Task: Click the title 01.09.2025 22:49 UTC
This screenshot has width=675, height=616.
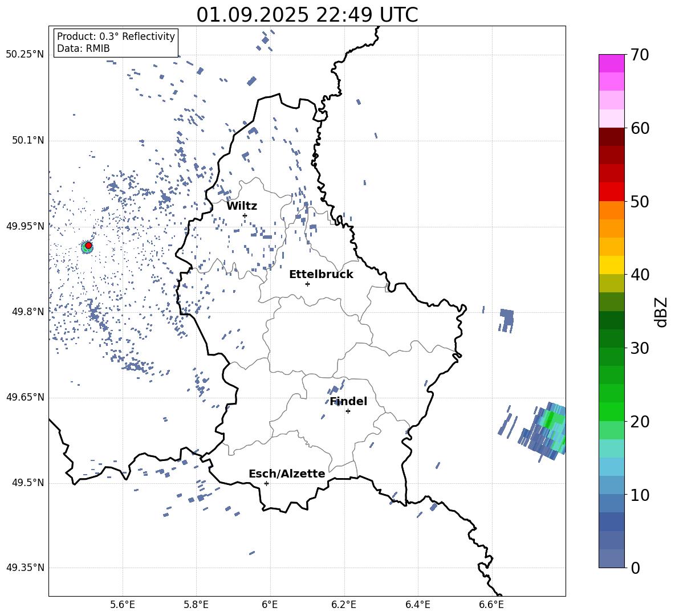Action: coord(307,15)
